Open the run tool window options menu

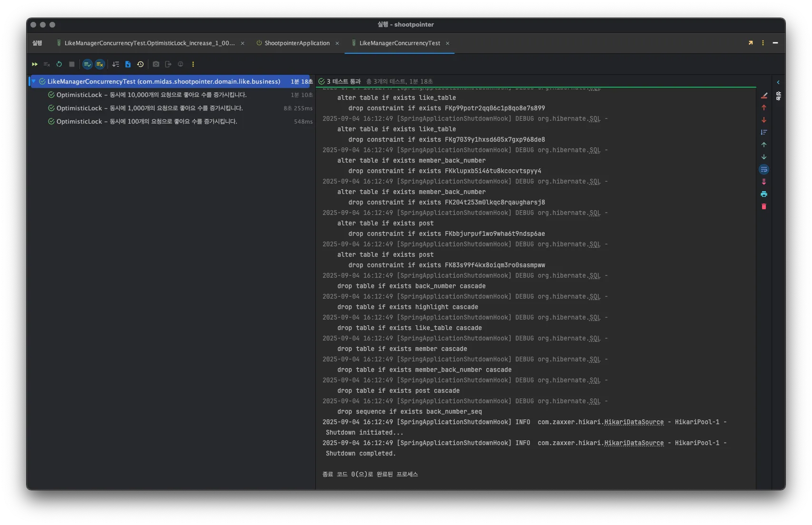tap(763, 43)
